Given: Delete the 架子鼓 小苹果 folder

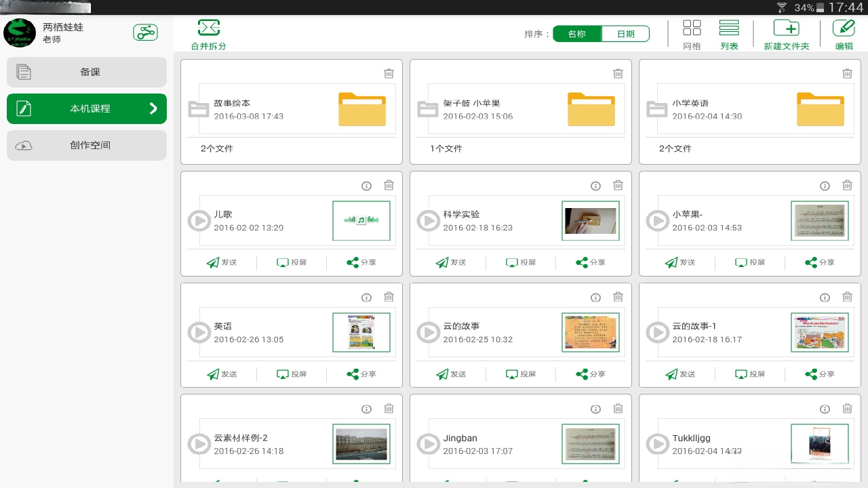Looking at the screenshot, I should tap(618, 73).
